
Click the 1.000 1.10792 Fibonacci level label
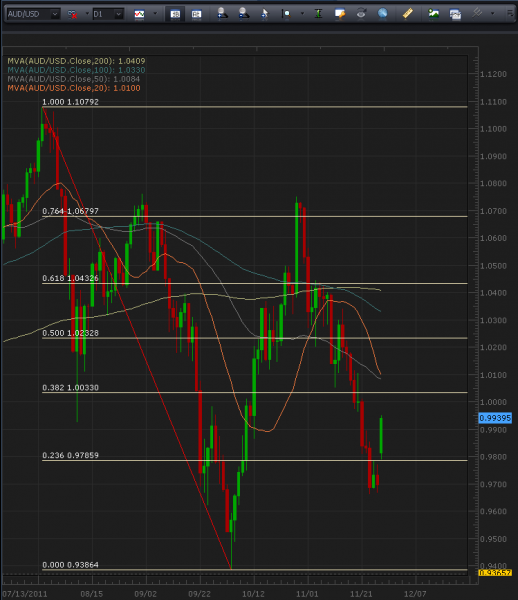70,102
